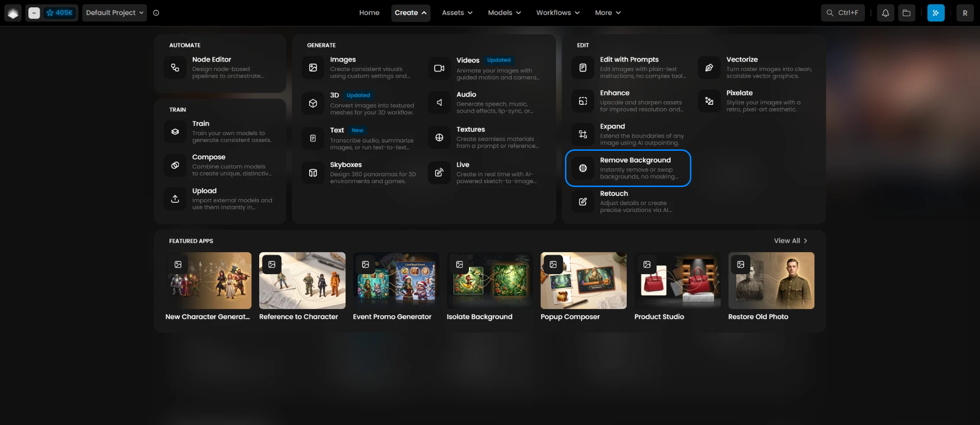
Task: Click the Upload icon
Action: [175, 199]
